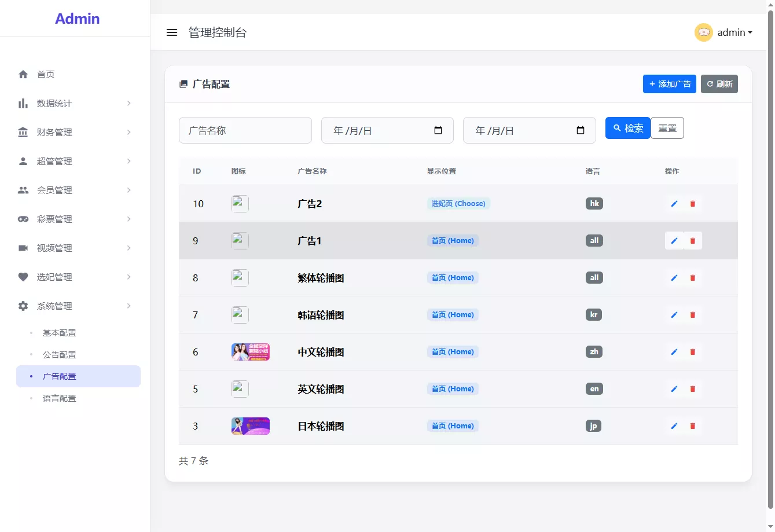The height and width of the screenshot is (532, 775).
Task: Toggle the hamburger menu icon
Action: pos(172,32)
